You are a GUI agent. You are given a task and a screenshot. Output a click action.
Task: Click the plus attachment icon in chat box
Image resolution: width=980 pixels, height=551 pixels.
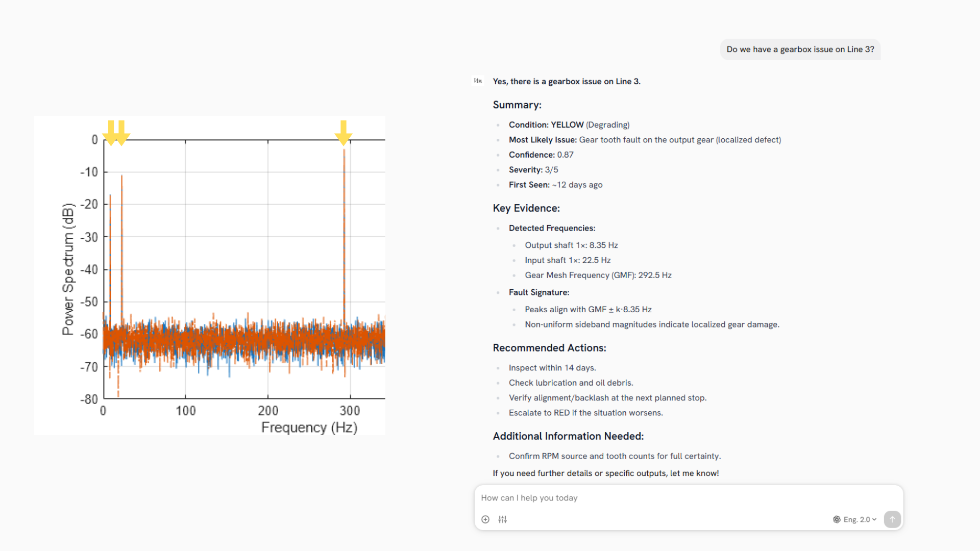click(485, 519)
